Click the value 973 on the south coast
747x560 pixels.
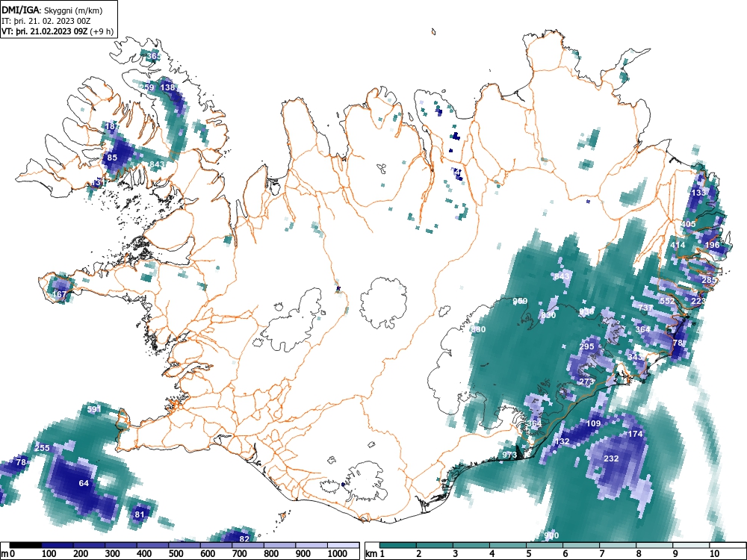pyautogui.click(x=509, y=455)
